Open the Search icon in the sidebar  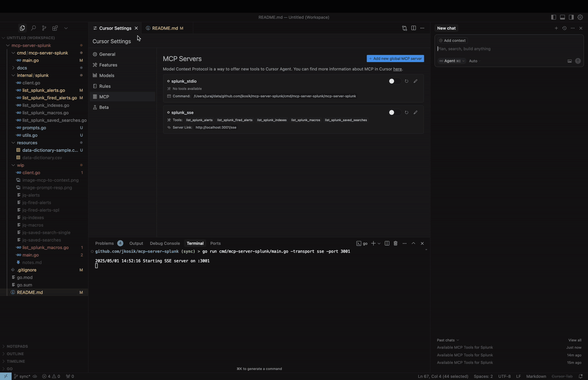pos(33,28)
